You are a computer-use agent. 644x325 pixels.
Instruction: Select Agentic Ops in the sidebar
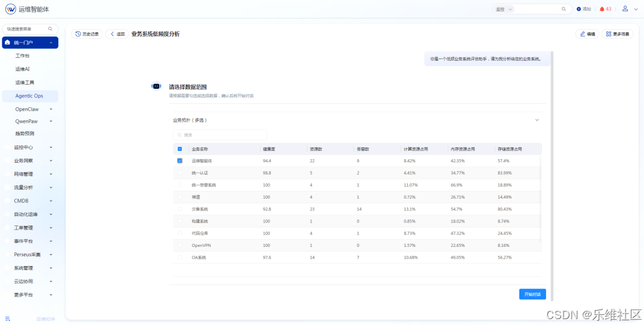30,96
